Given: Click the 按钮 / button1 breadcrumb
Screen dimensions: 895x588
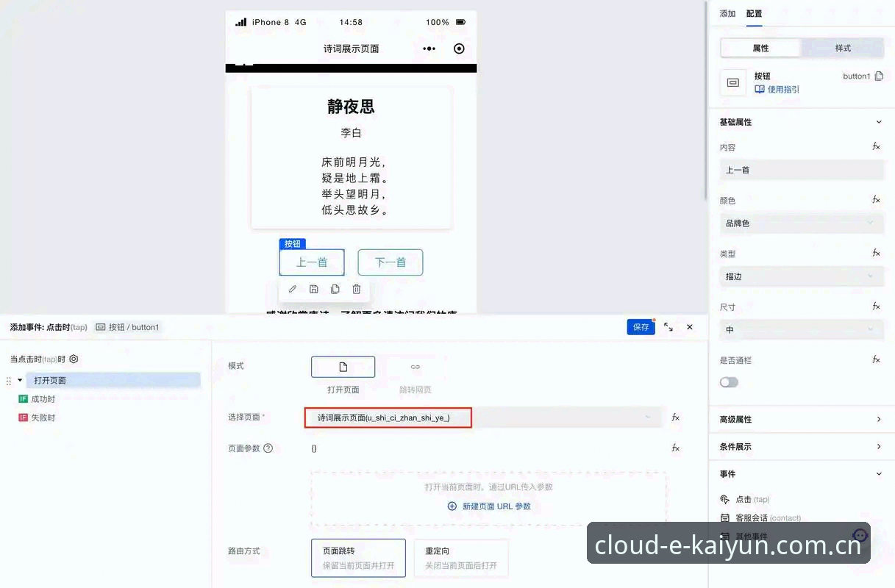Looking at the screenshot, I should [x=127, y=327].
